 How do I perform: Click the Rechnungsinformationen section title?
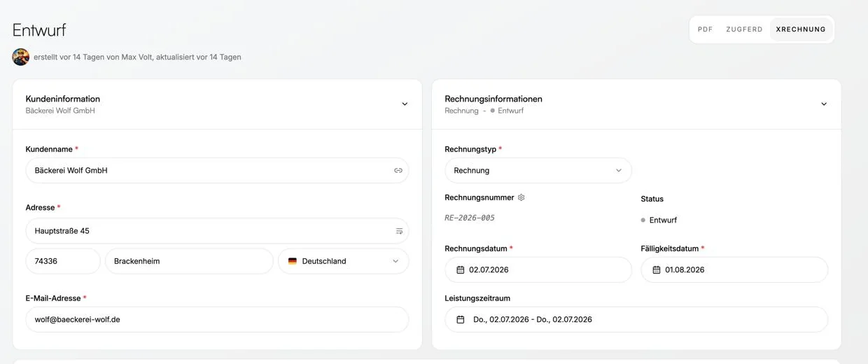click(493, 99)
